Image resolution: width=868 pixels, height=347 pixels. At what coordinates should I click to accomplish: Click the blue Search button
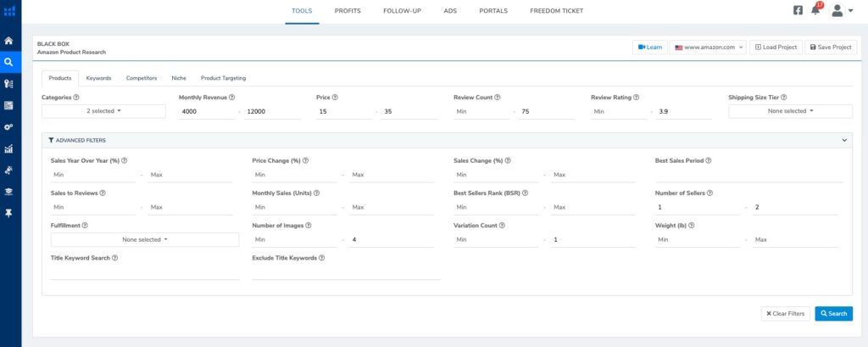834,314
